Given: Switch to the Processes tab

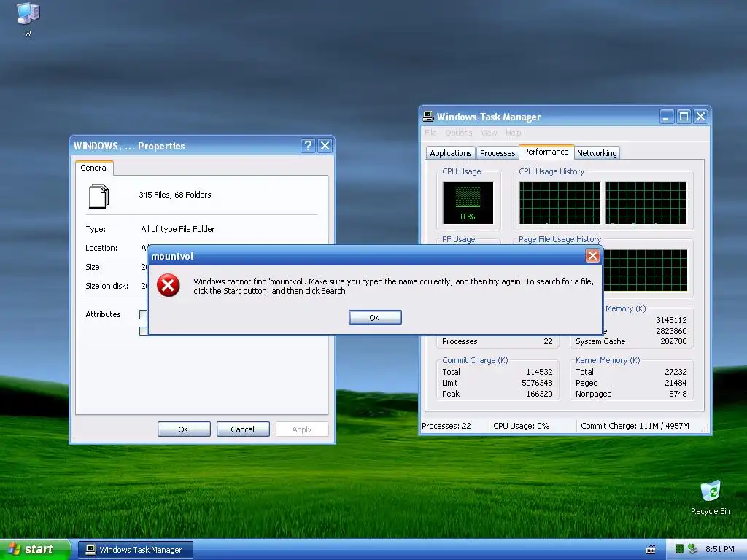Looking at the screenshot, I should pos(498,153).
